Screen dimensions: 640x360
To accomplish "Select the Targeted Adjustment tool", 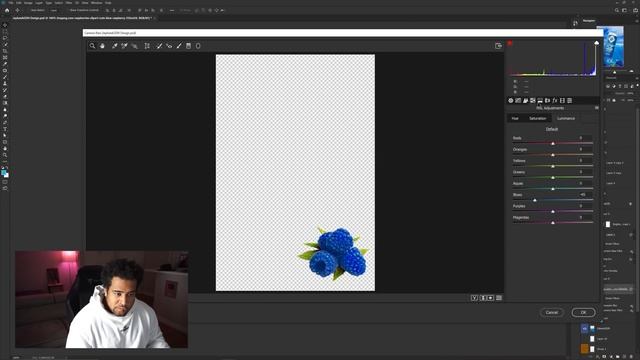I will point(134,46).
